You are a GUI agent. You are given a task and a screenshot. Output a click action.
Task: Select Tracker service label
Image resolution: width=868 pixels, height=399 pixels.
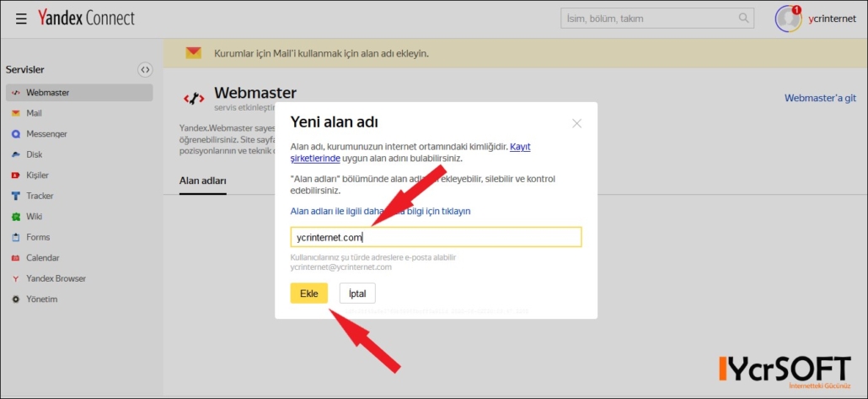tap(40, 197)
